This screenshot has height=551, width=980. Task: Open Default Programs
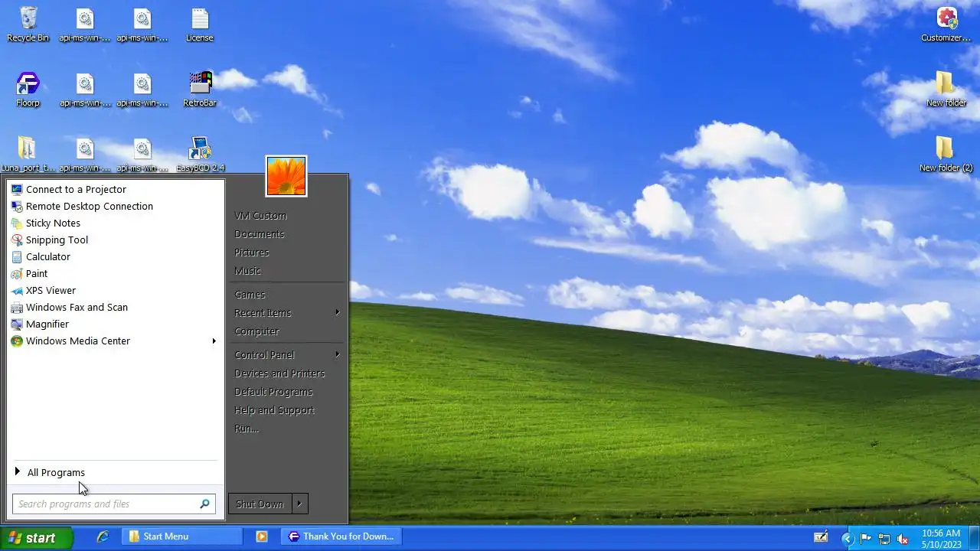[274, 392]
